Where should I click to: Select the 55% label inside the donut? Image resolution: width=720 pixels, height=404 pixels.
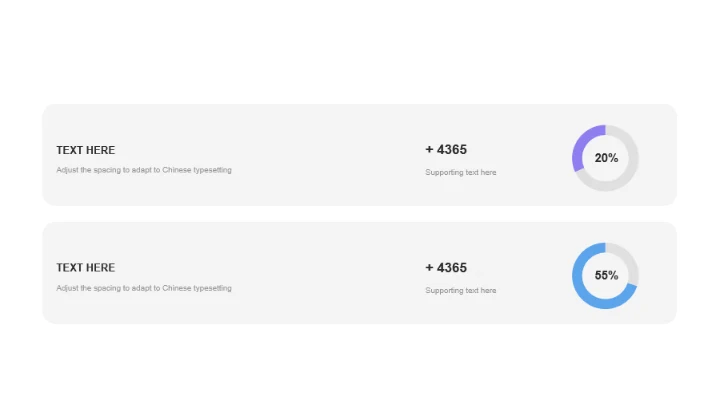606,276
